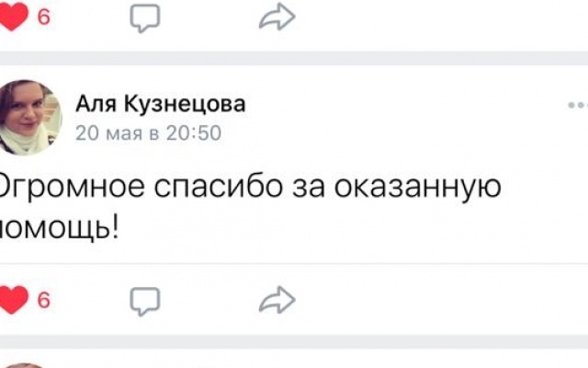The height and width of the screenshot is (368, 588).
Task: Open Аля Кузнецова's profile picture
Action: [29, 117]
